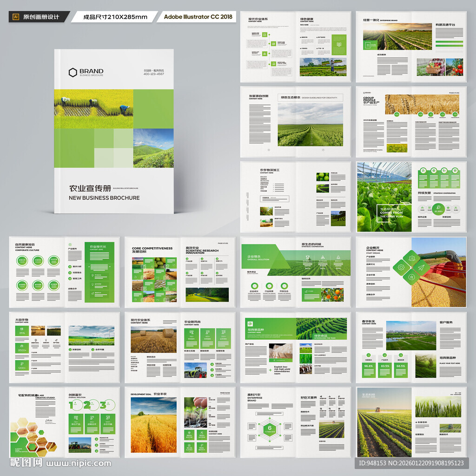This screenshot has height=476, width=476.
Task: Click the gear icon diamond in 企业概况 spread
Action: click(x=401, y=267)
